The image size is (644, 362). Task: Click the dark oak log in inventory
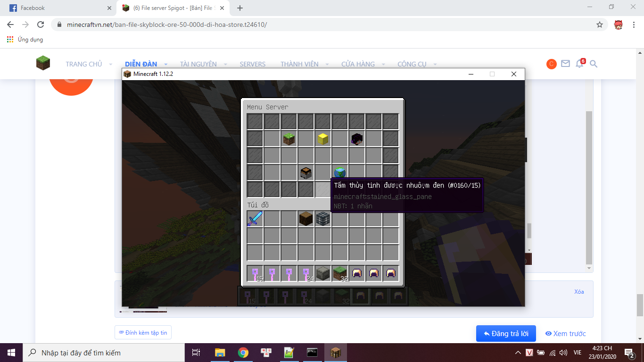[306, 219]
